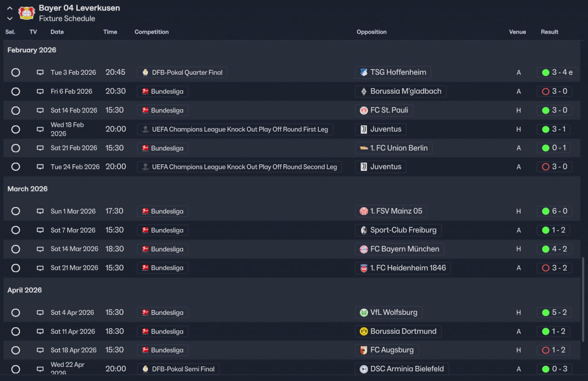The image size is (588, 381).
Task: Select the TSG Hoffenheim fixture radio button
Action: (16, 73)
